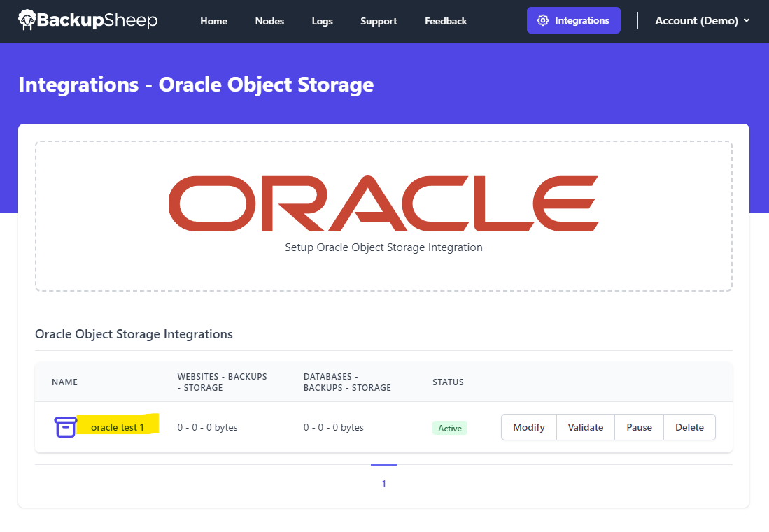
Task: Click the Integrations - Oracle Object Storage title
Action: (196, 85)
